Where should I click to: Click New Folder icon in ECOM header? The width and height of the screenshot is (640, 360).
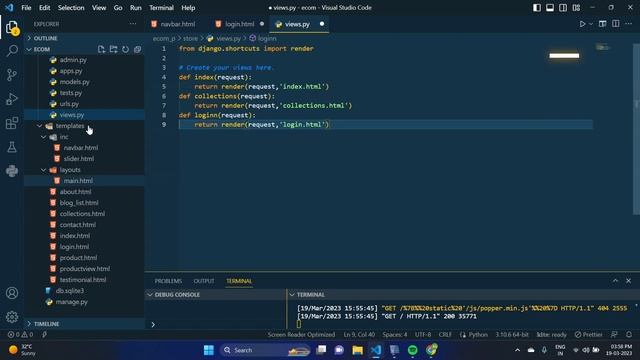point(113,49)
